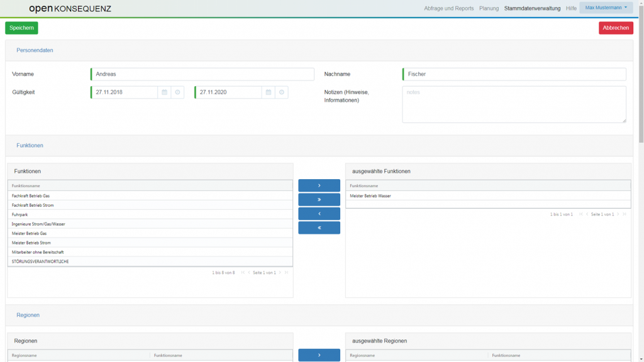Open calendar picker for start date 27.11.2018
The image size is (644, 362).
pos(164,92)
